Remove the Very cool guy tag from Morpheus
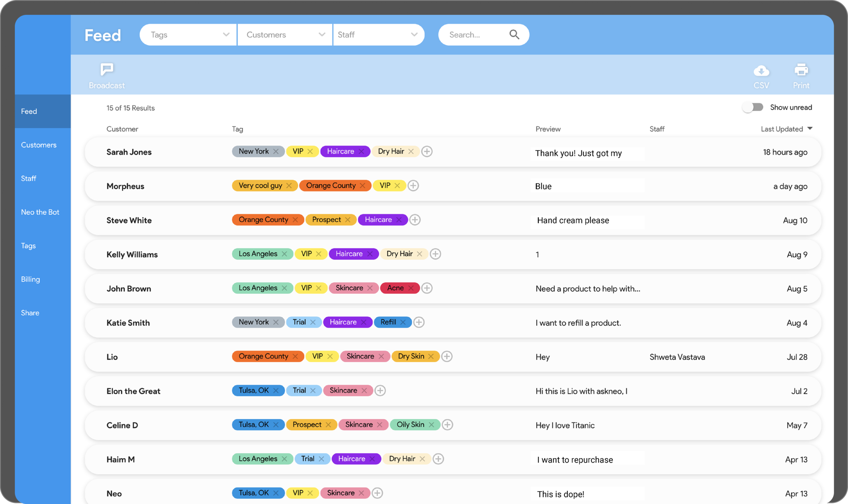 point(289,186)
